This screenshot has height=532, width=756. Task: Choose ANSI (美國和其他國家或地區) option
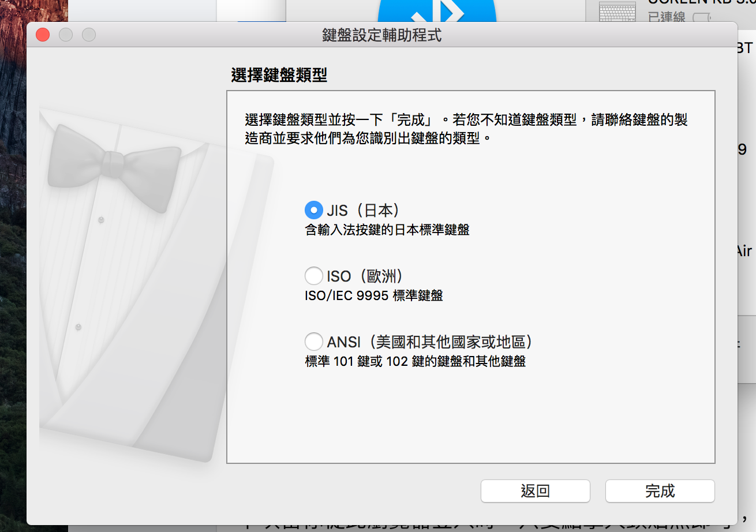313,341
